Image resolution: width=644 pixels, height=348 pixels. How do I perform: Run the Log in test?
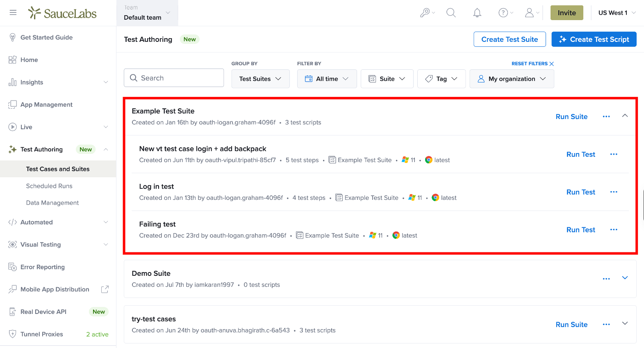point(581,192)
